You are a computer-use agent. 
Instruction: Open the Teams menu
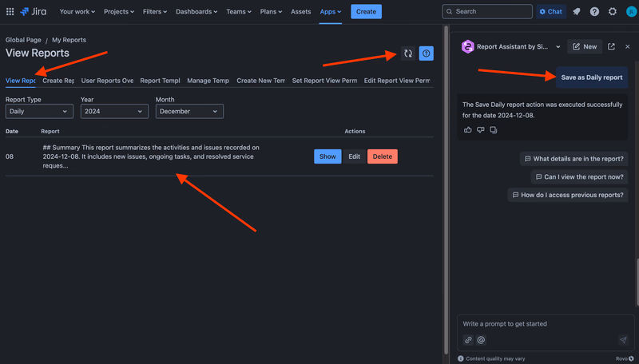238,12
